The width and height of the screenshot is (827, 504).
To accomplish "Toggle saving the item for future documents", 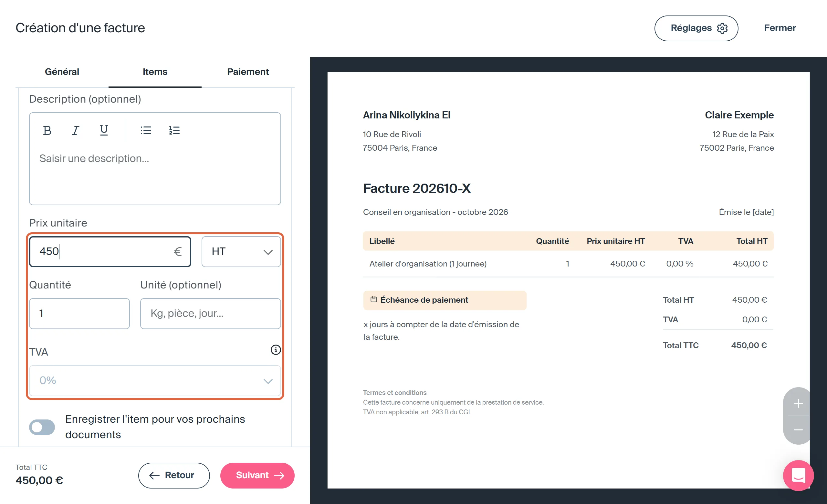I will (x=42, y=427).
